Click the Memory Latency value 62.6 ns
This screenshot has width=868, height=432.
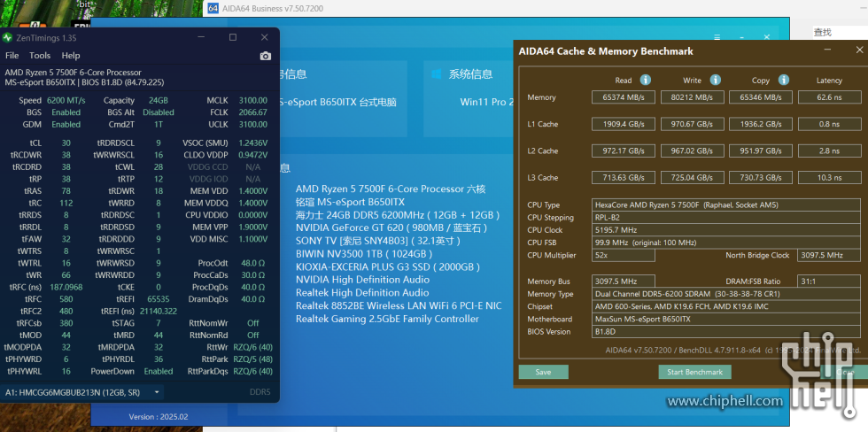[829, 97]
